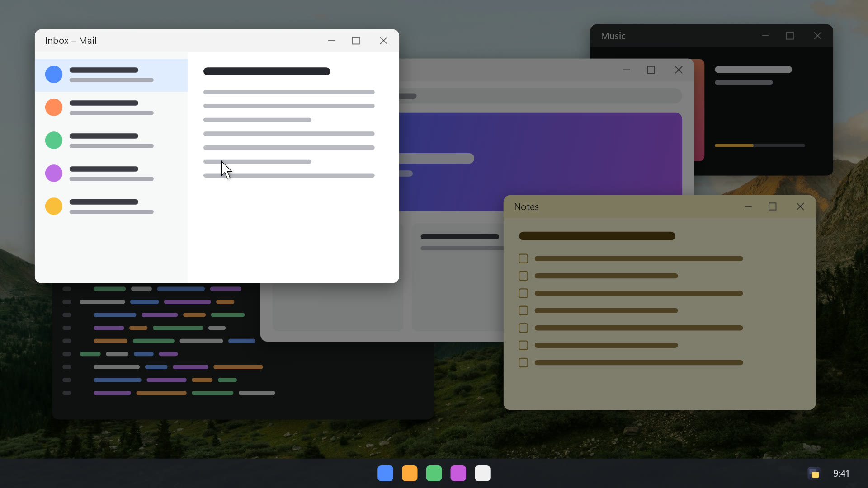Click the last line of code in editor
This screenshot has height=488, width=868.
click(x=184, y=393)
